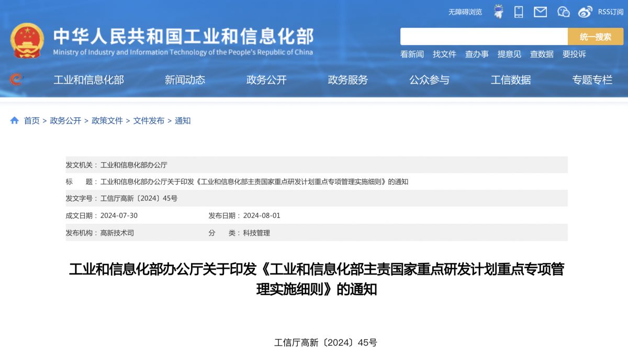The image size is (628, 364).
Task: Click the 找文件 quick link
Action: click(444, 54)
